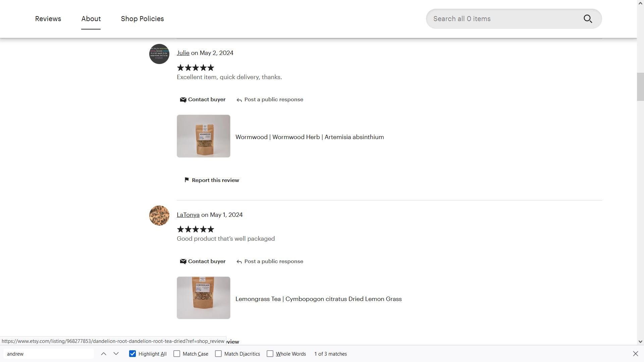
Task: Click LaTonya's round profile avatar
Action: point(159,216)
